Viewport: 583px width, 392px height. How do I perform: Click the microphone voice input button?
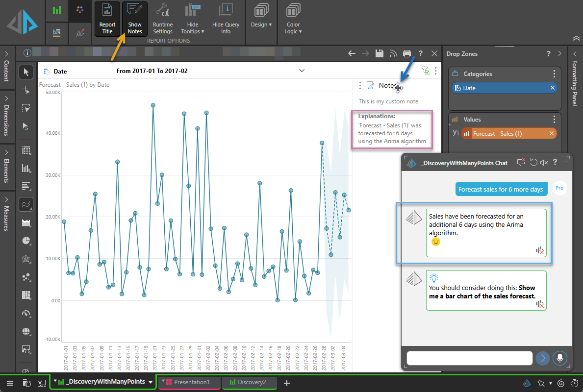click(559, 358)
